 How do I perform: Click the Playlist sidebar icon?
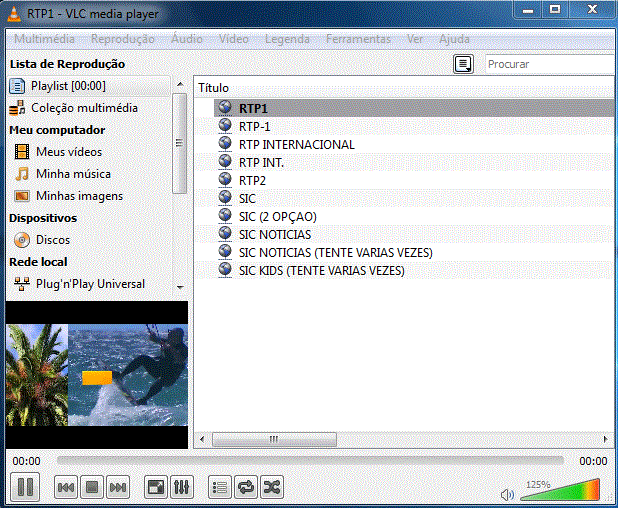(x=17, y=86)
